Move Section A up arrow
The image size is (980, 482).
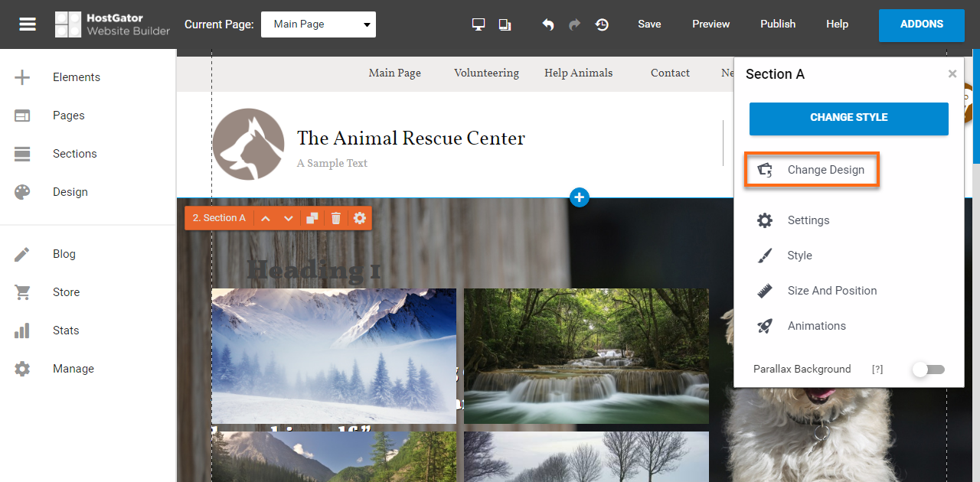(266, 218)
